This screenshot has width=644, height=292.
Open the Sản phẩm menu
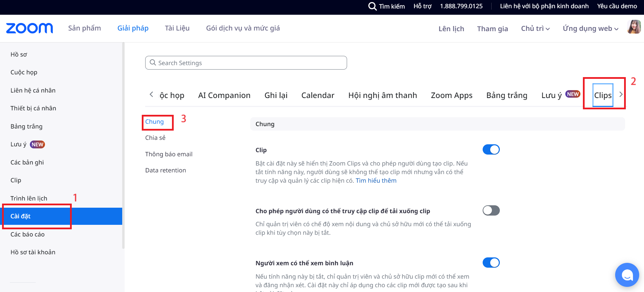[84, 28]
